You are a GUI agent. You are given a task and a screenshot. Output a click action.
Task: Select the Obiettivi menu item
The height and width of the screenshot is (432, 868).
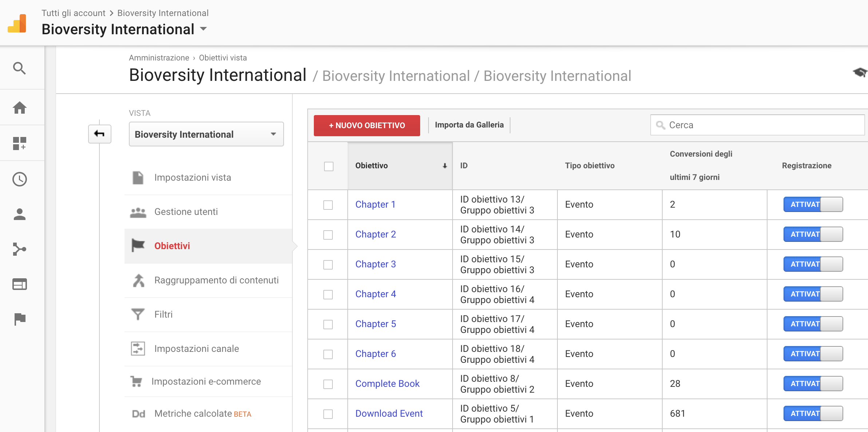pyautogui.click(x=208, y=246)
